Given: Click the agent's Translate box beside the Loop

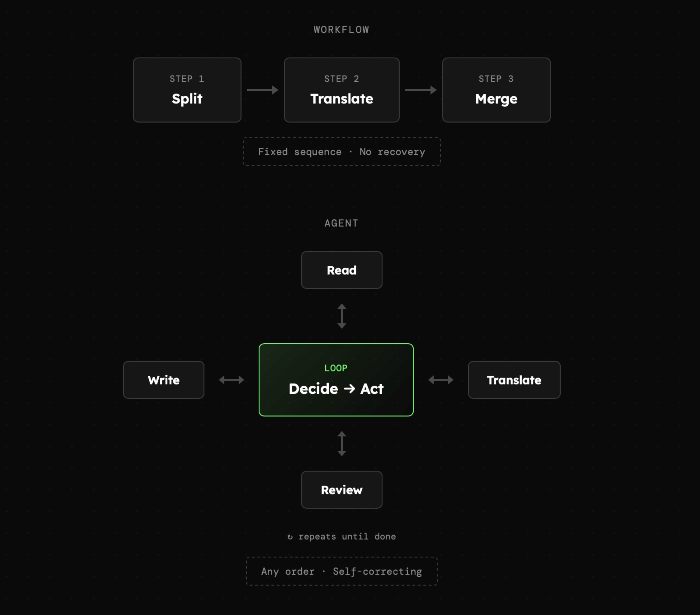Looking at the screenshot, I should tap(514, 380).
